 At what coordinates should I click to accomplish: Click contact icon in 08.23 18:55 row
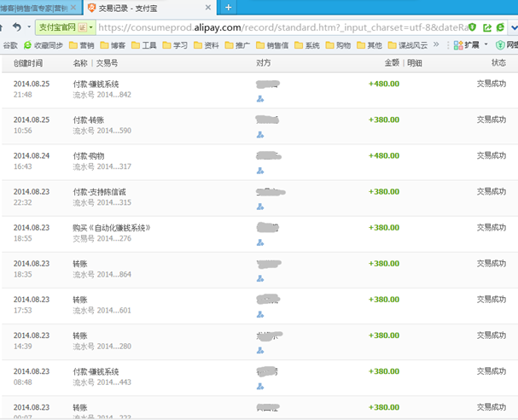click(260, 242)
